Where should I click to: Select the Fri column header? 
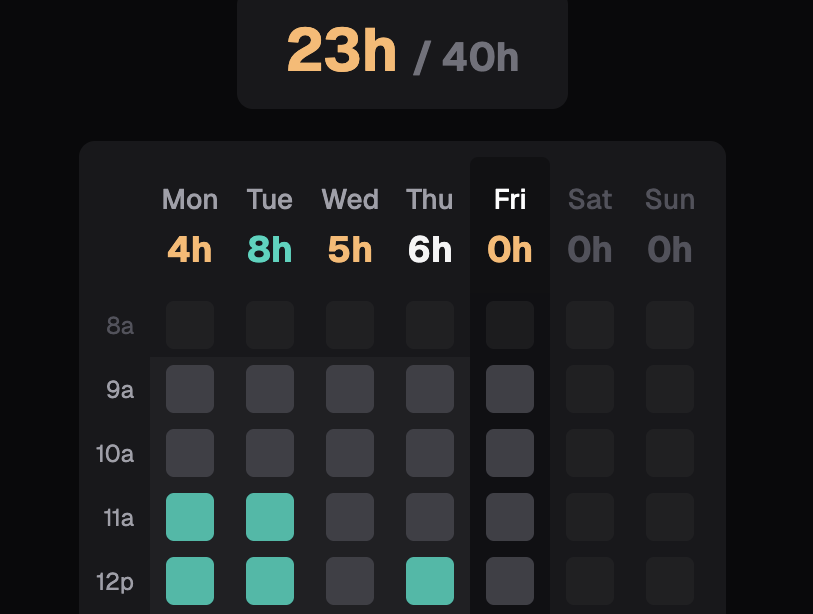510,199
